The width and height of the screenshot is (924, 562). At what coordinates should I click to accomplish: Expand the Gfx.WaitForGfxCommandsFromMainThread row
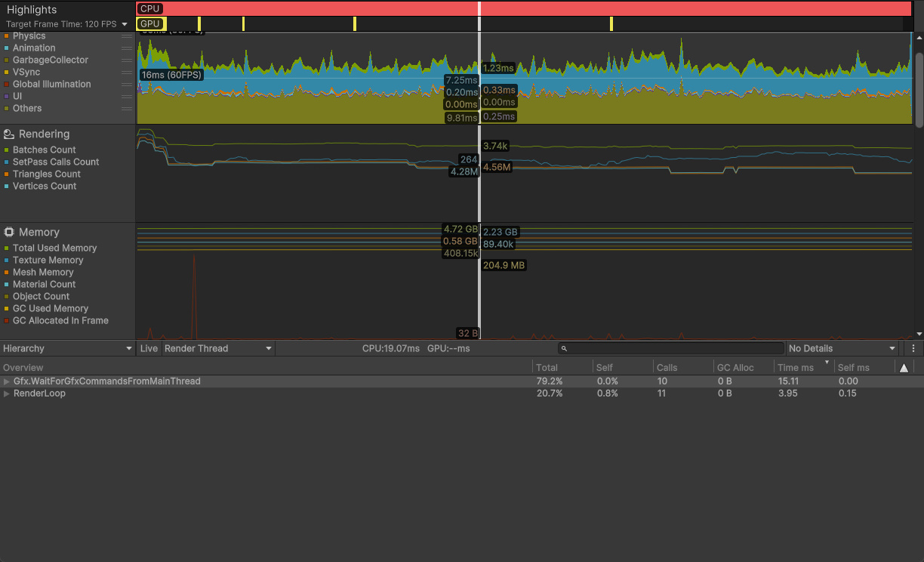7,381
